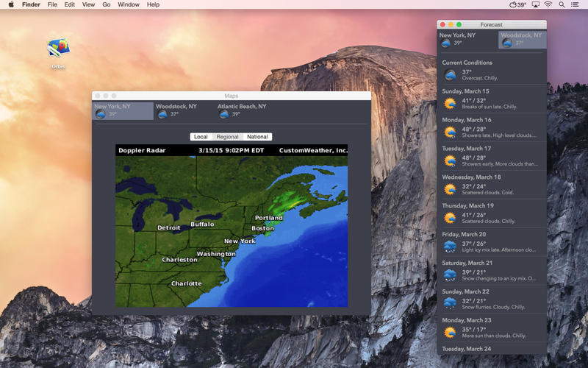The image size is (588, 368).
Task: Click the snow icon for Saturday, March 21
Action: pyautogui.click(x=450, y=275)
